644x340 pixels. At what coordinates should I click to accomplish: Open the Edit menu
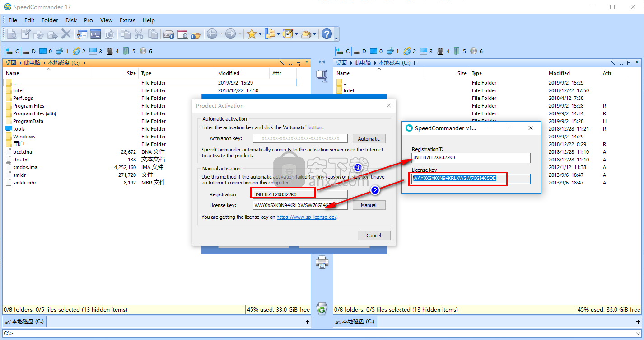click(29, 20)
